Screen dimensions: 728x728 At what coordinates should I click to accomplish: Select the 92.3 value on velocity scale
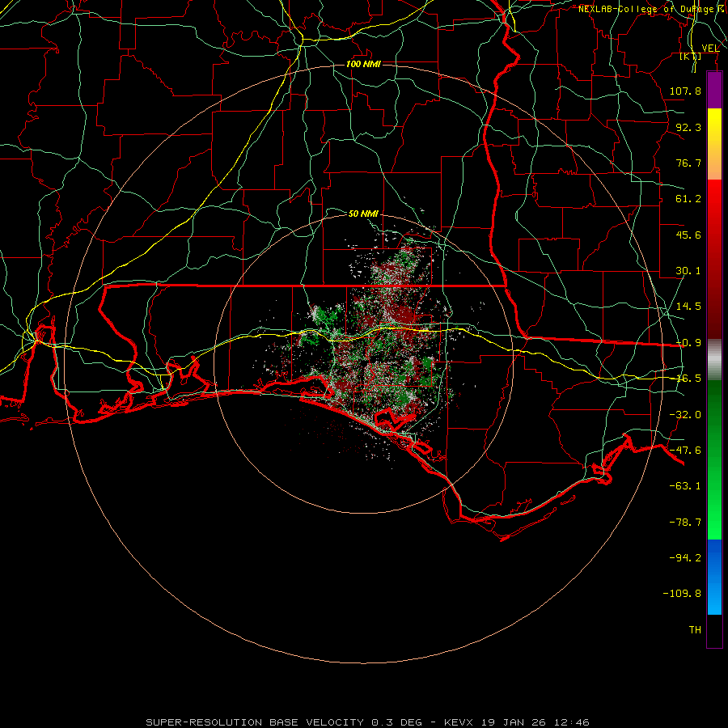688,127
